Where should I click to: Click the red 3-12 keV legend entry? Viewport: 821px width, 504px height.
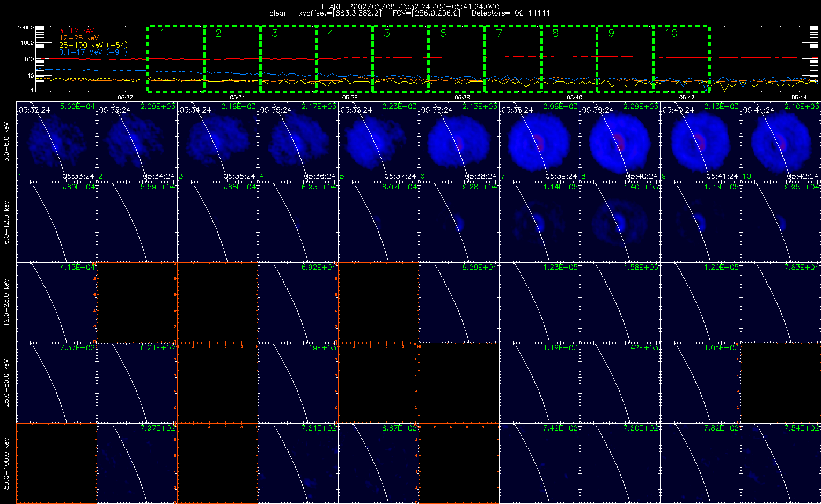click(x=76, y=31)
